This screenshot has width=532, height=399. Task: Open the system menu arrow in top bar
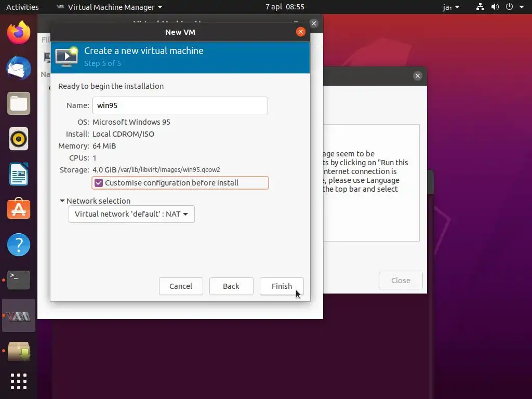pyautogui.click(x=522, y=7)
